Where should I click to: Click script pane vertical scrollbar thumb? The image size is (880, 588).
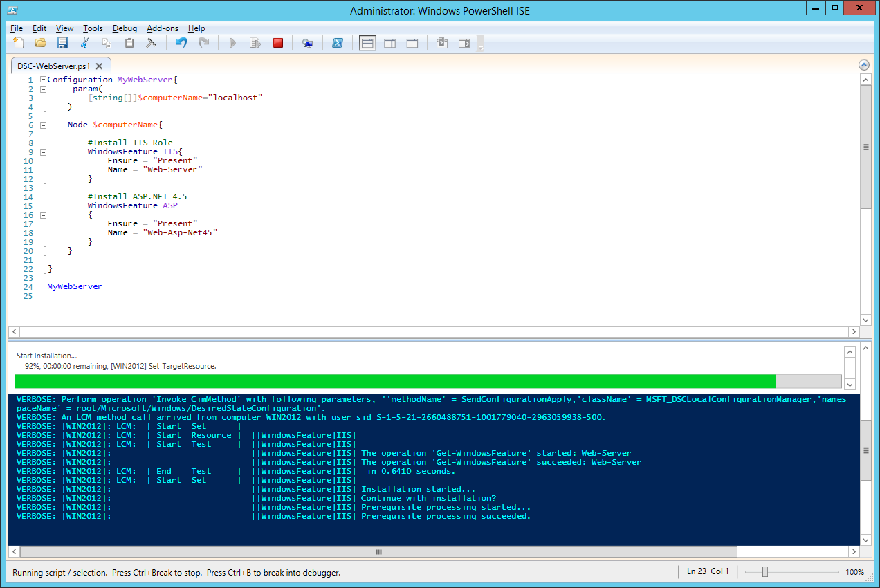pos(865,147)
